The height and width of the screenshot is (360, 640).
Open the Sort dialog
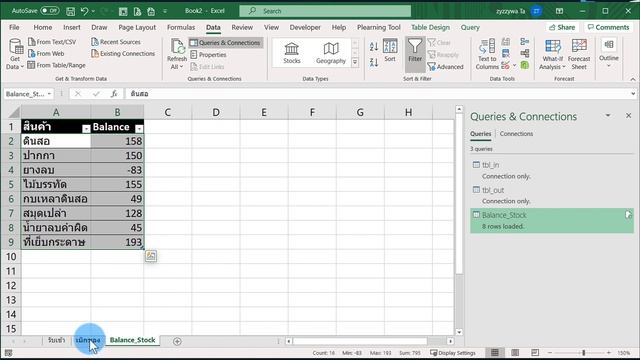pyautogui.click(x=390, y=51)
